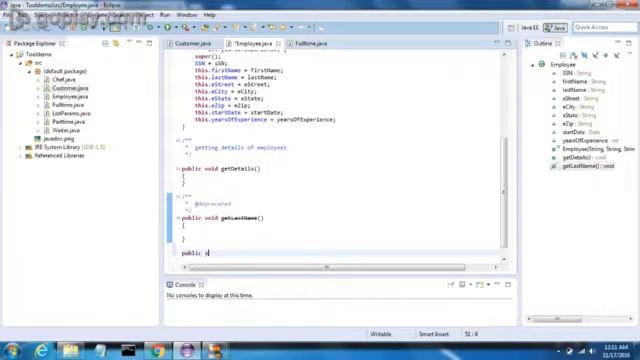Open Windows Explorer folder from taskbar
Viewport: 640px width, 360px height.
click(70, 351)
